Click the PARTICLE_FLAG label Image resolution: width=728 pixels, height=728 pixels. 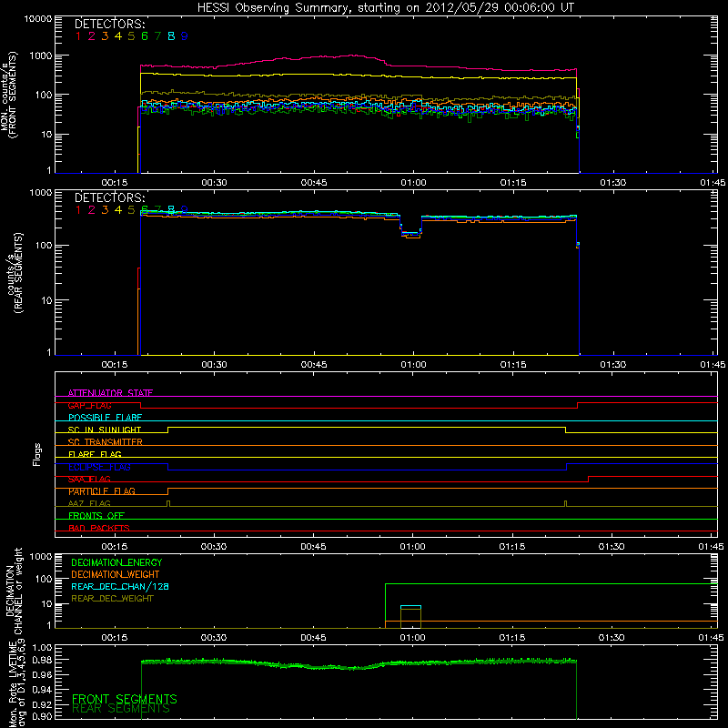click(x=102, y=491)
